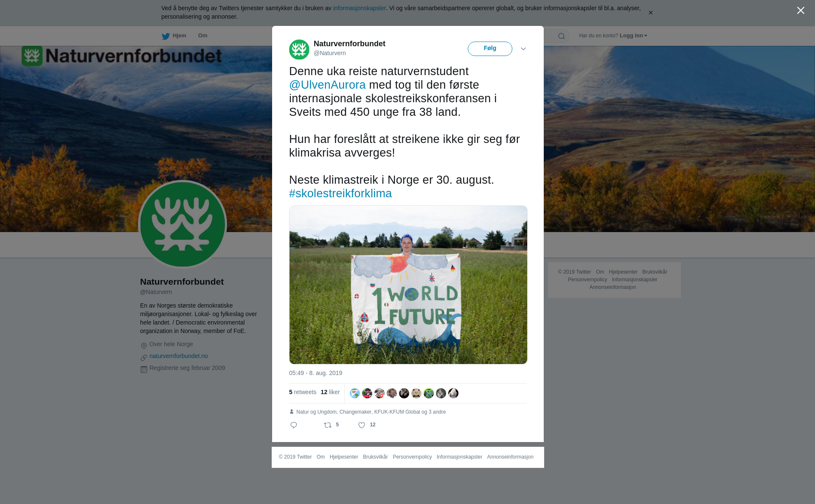Expand the tweet options chevron
This screenshot has height=504, width=815.
523,49
